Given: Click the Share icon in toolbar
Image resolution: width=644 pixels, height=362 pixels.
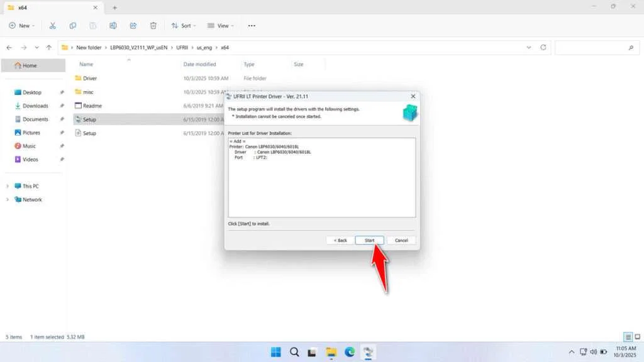Looking at the screenshot, I should (133, 26).
